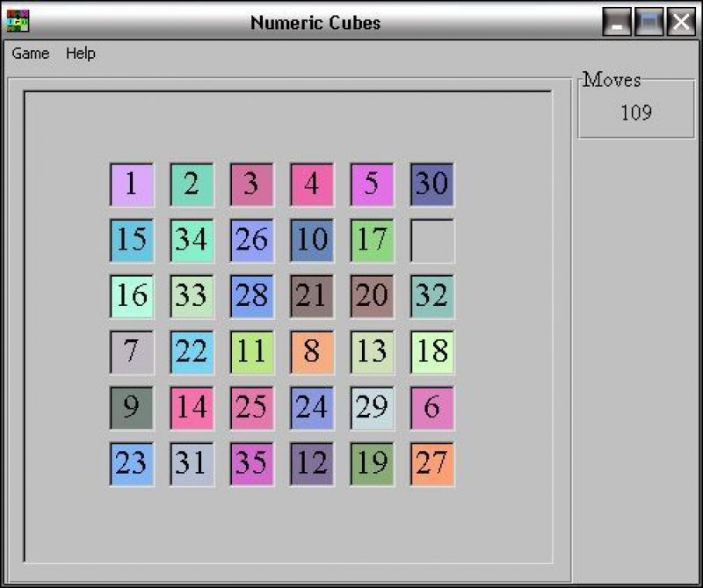
Task: Click cube number 4
Action: coord(312,185)
